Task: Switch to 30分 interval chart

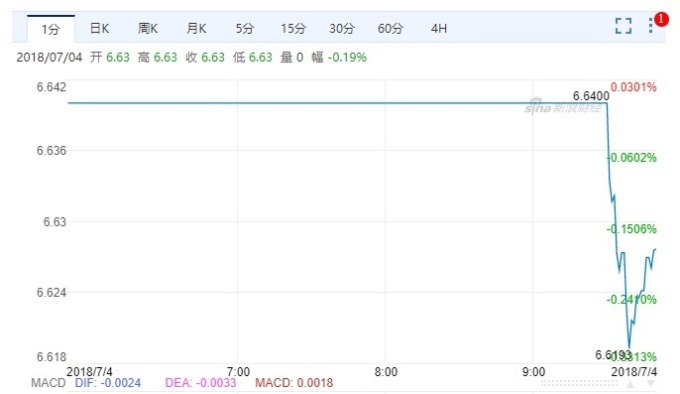Action: tap(342, 29)
